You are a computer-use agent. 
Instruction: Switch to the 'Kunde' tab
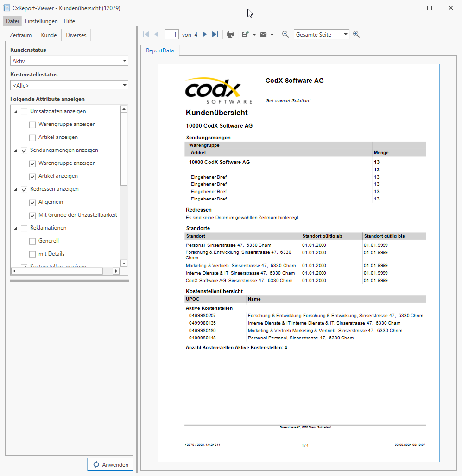point(49,35)
